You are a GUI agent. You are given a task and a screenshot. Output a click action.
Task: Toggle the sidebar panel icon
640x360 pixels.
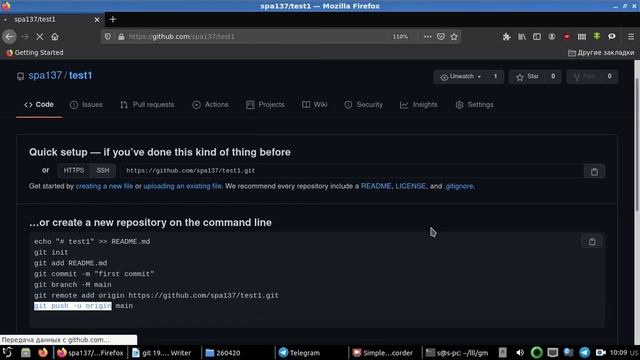click(x=537, y=36)
